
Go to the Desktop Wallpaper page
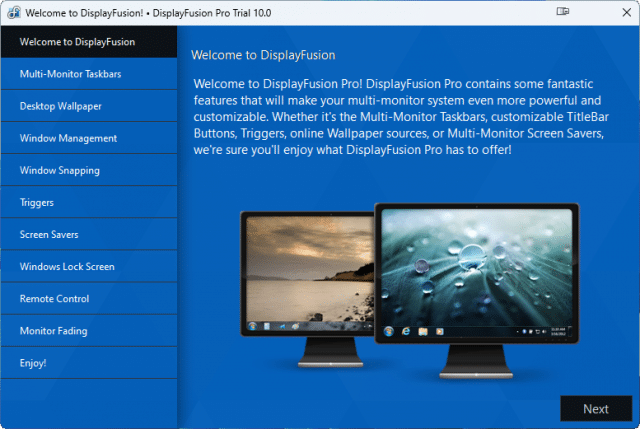89,106
